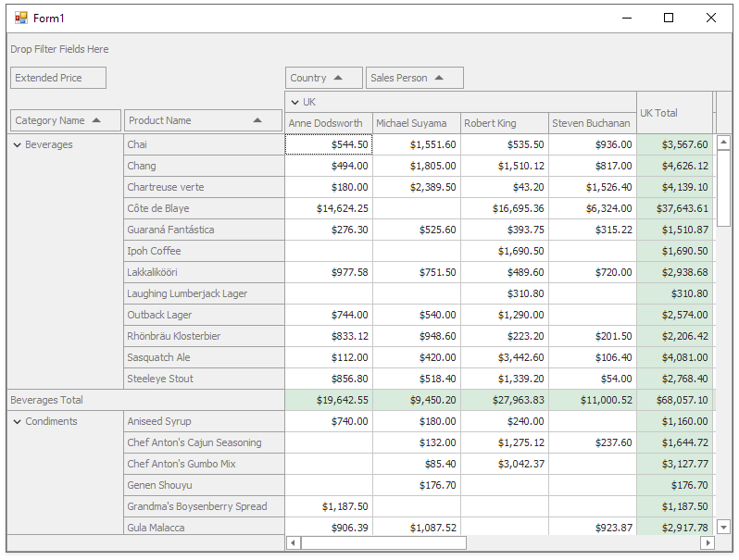Click the $16,695.36 cell for Côte de Blaye
This screenshot has width=739, height=560.
click(505, 208)
